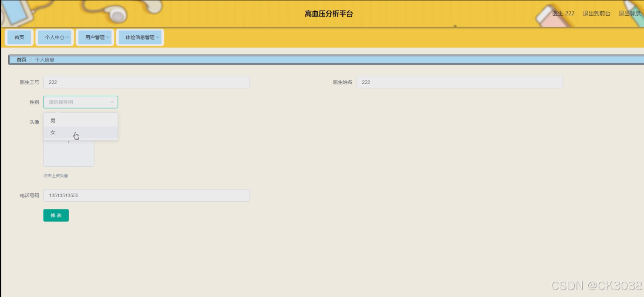Image resolution: width=644 pixels, height=297 pixels.
Task: Click the 电话号码 phone number field
Action: (x=147, y=195)
